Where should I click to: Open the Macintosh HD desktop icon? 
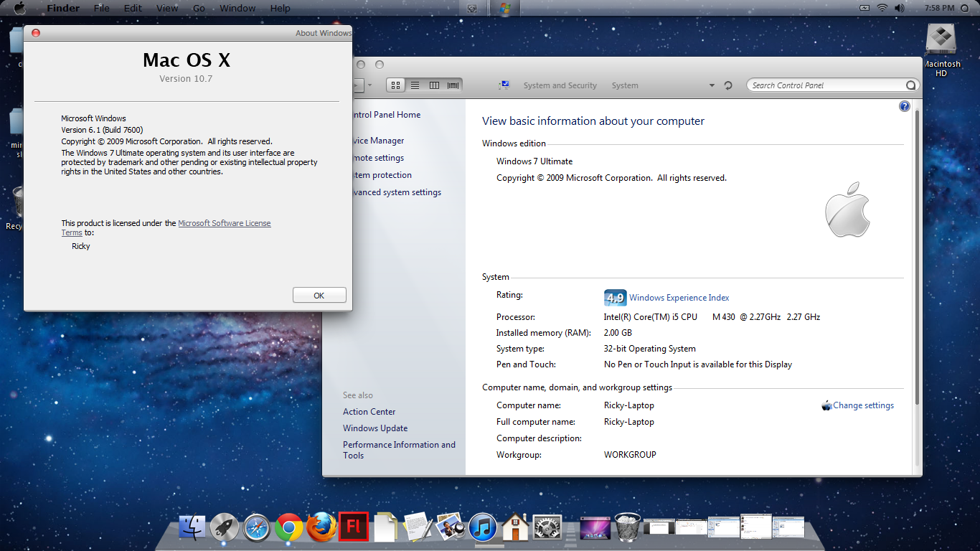[x=941, y=51]
